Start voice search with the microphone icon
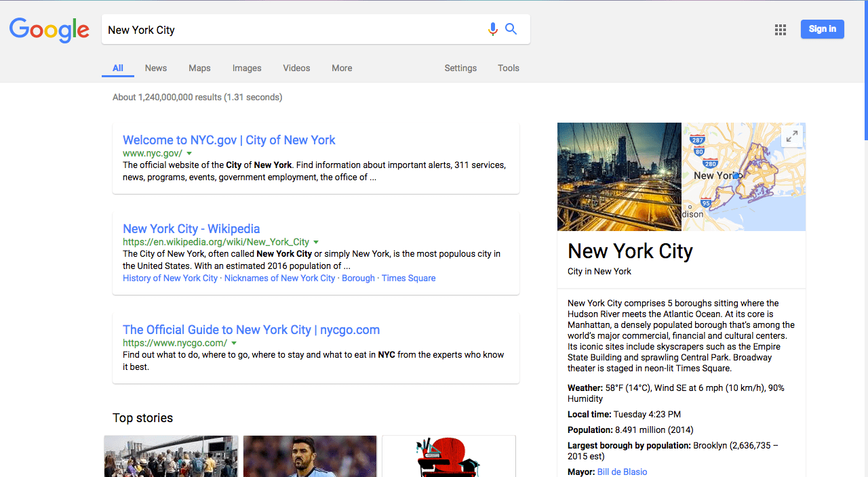The width and height of the screenshot is (868, 477). tap(493, 29)
